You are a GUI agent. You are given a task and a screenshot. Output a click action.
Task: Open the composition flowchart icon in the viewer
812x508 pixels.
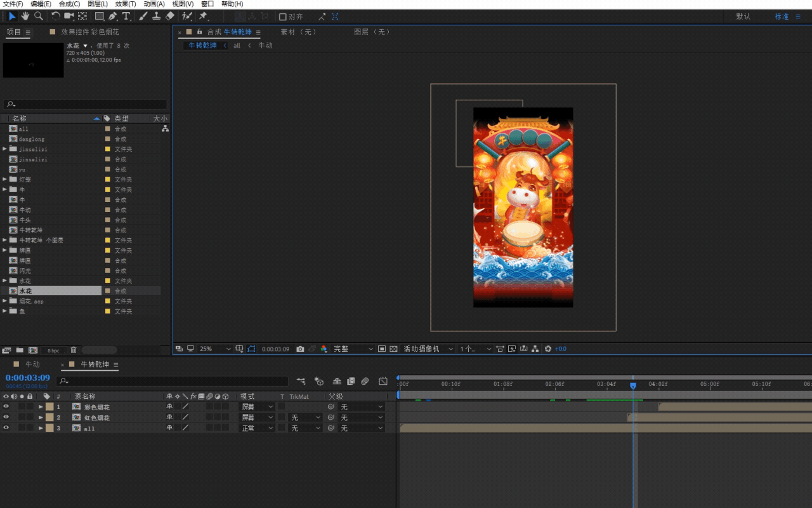(535, 349)
